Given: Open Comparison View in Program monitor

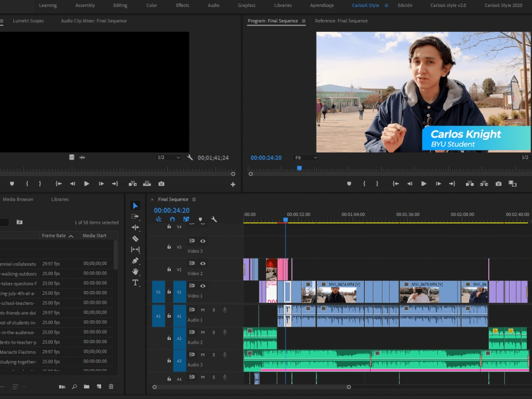Looking at the screenshot, I should 512,184.
